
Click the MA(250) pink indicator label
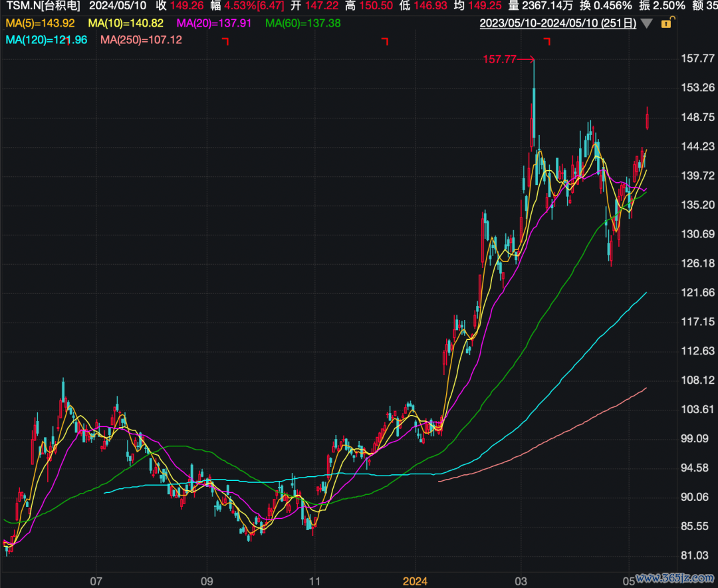(141, 40)
